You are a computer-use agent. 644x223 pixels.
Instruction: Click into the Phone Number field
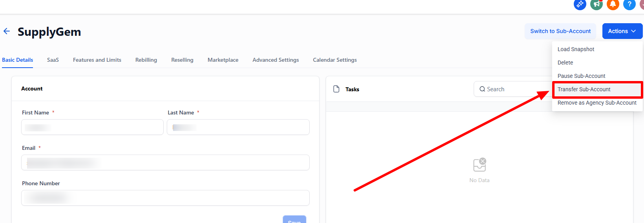tap(165, 198)
